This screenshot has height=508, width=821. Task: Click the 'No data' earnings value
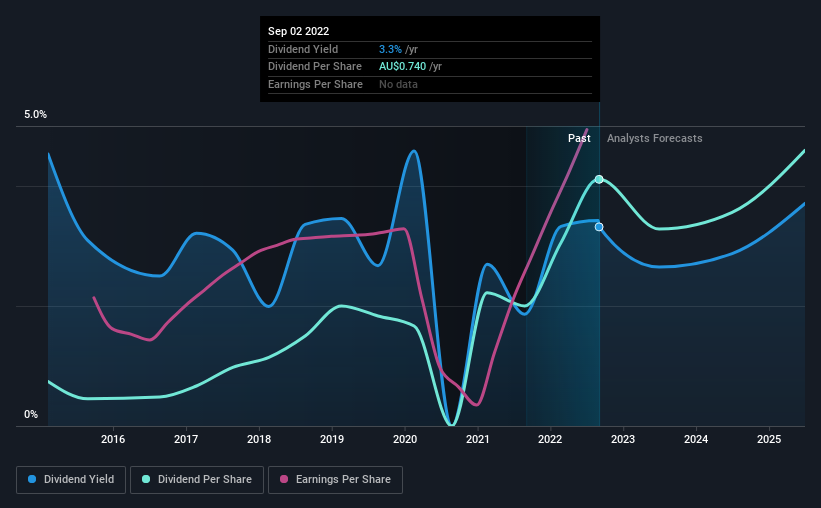(398, 84)
